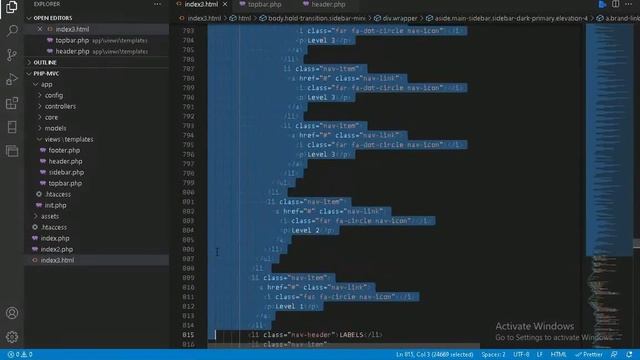This screenshot has height=360, width=640.
Task: Open the Explorer view in activity bar
Action: pos(11,7)
